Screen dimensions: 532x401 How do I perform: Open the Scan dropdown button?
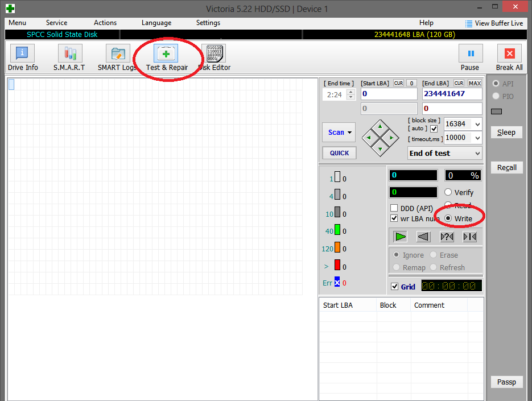click(x=339, y=133)
